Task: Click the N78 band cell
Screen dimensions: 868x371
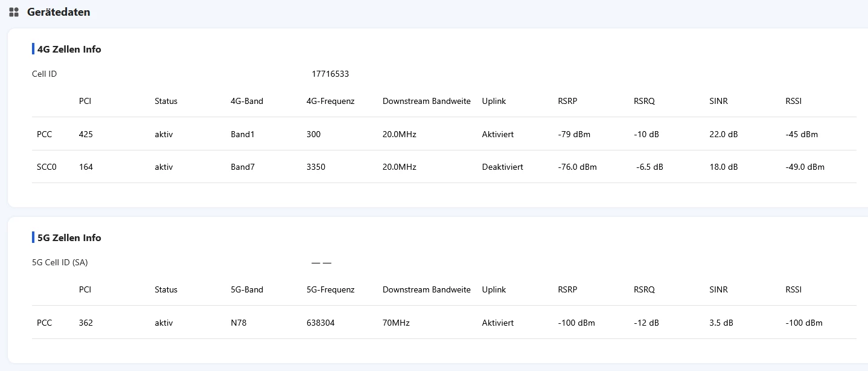Action: [x=238, y=323]
